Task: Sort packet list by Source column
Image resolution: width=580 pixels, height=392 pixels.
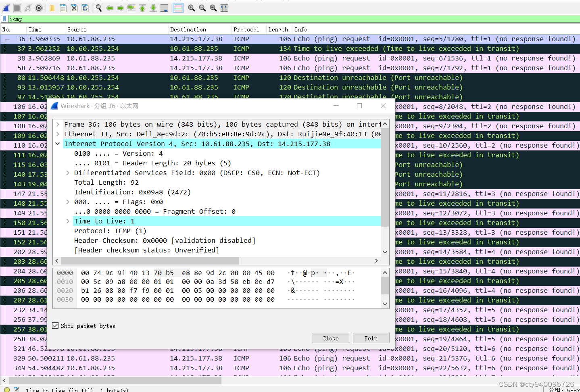Action: coord(117,29)
